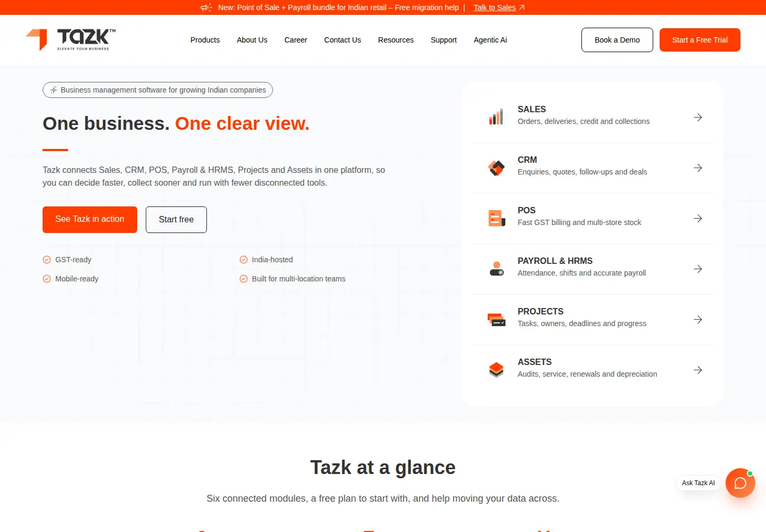Viewport: 766px width, 532px height.
Task: Click the Tazk logo in header
Action: [x=71, y=40]
